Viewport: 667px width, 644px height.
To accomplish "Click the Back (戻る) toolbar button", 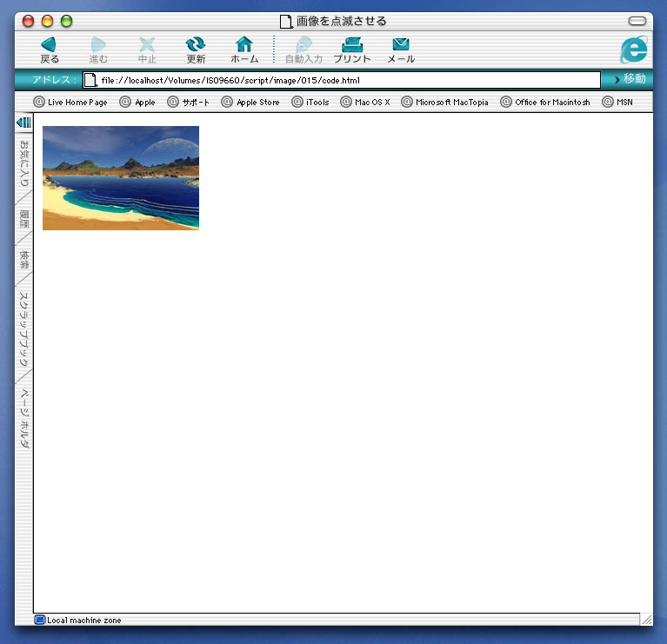I will click(50, 50).
